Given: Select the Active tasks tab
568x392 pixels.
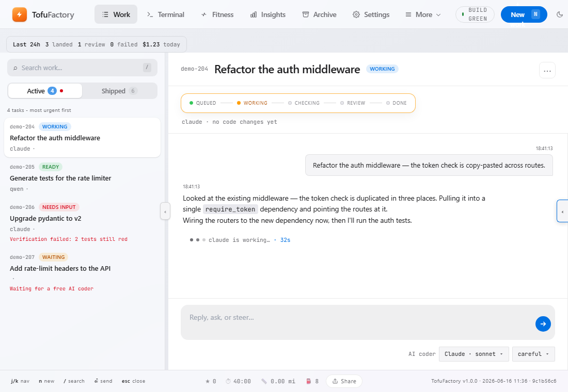Looking at the screenshot, I should tap(45, 91).
